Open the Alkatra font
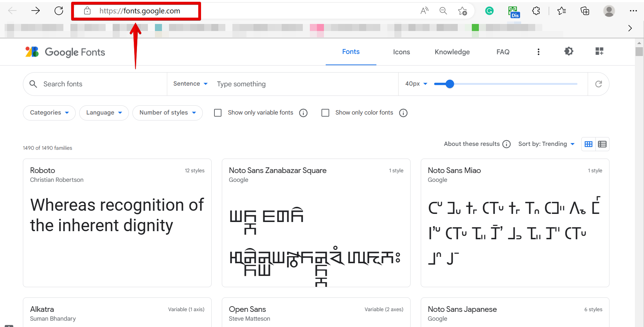Image resolution: width=644 pixels, height=327 pixels. [x=42, y=309]
